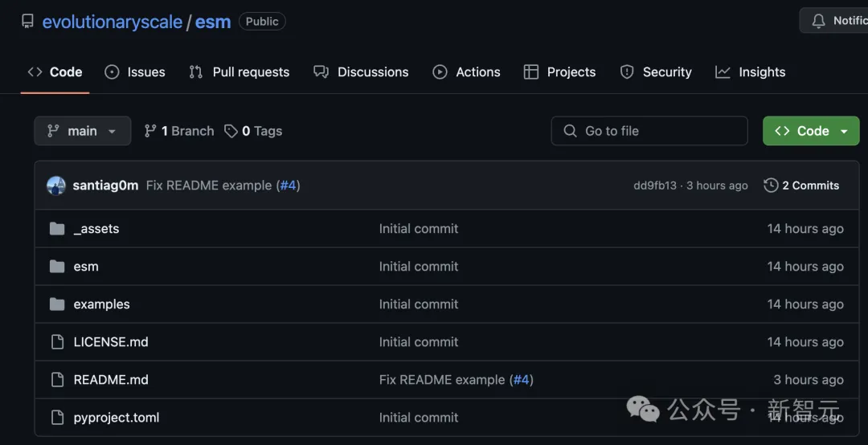Click the README.md file icon
The width and height of the screenshot is (868, 445).
pyautogui.click(x=57, y=379)
